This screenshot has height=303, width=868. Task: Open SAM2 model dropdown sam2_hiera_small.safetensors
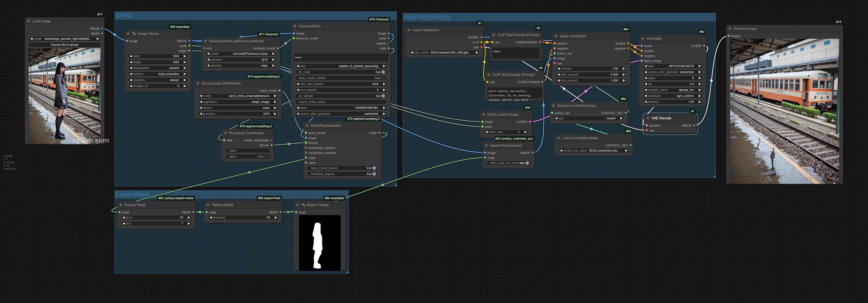pos(238,96)
